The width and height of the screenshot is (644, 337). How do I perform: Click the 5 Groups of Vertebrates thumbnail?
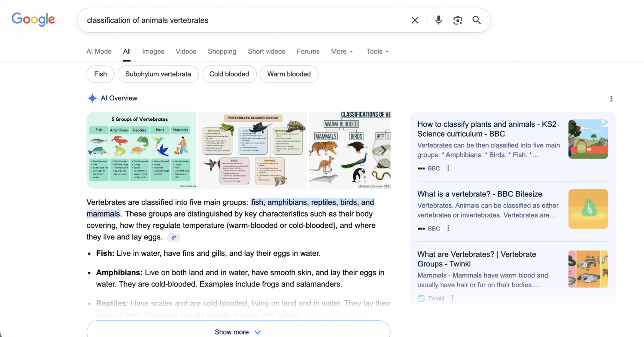141,150
